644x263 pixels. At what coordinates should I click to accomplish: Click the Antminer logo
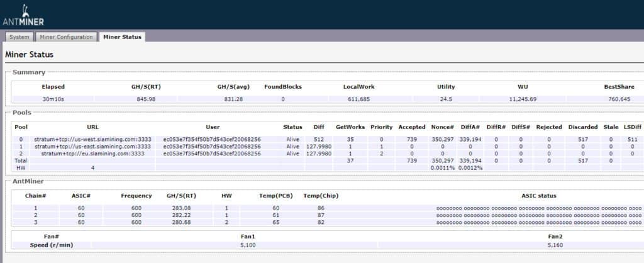tap(23, 15)
